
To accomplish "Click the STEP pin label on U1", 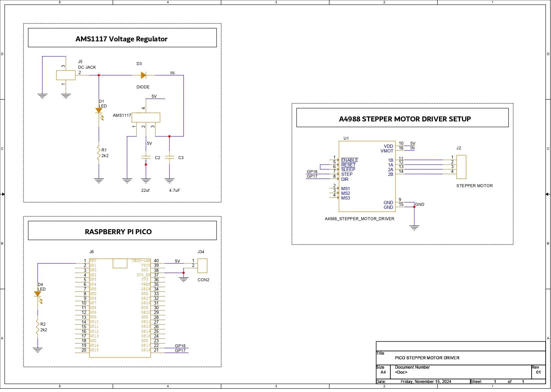I will click(x=347, y=174).
